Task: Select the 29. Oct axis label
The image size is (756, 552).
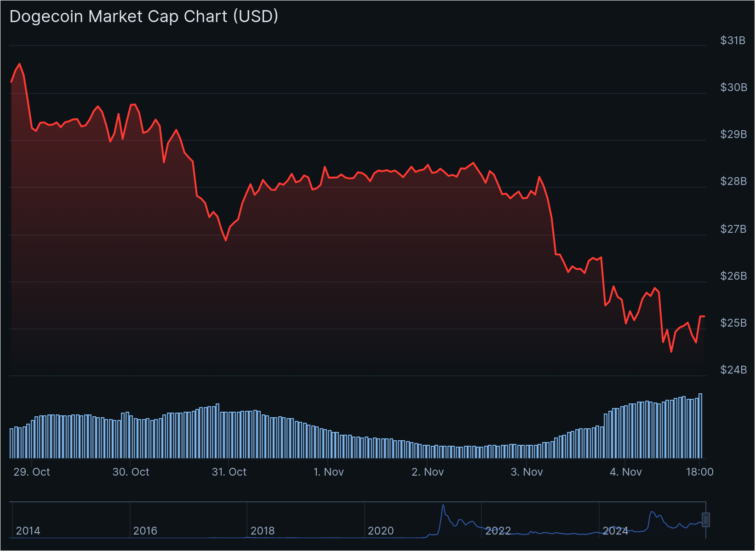Action: [x=32, y=472]
